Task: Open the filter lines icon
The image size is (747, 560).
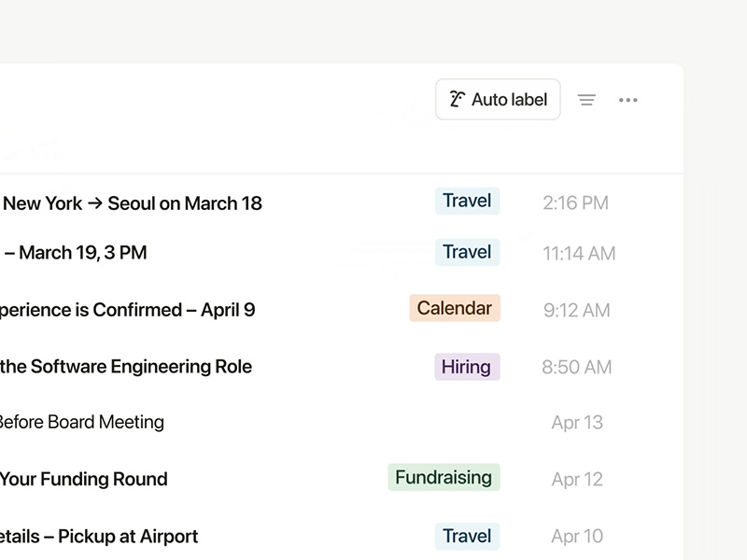Action: point(586,100)
